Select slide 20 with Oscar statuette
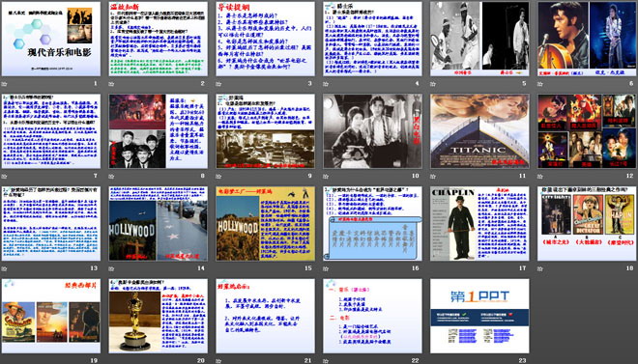 click(159, 316)
